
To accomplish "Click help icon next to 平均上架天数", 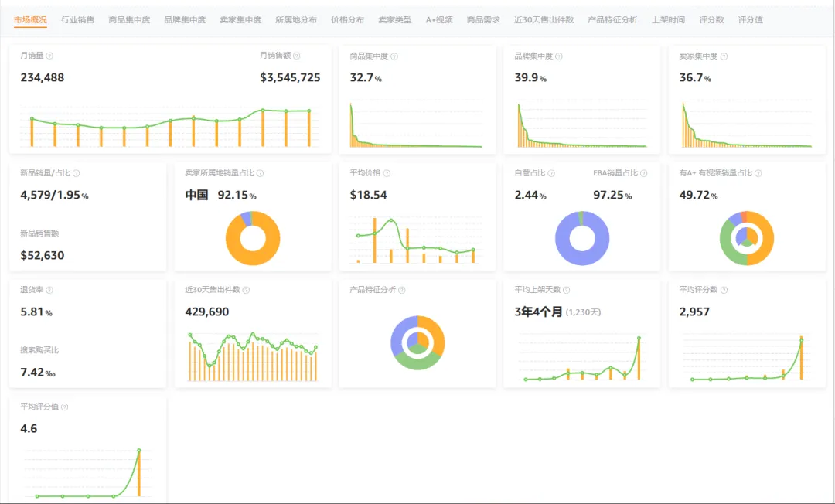I will (x=567, y=290).
